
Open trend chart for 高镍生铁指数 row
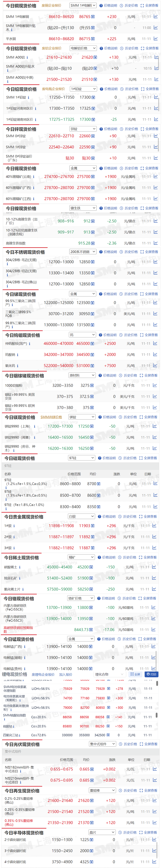coord(156,243)
